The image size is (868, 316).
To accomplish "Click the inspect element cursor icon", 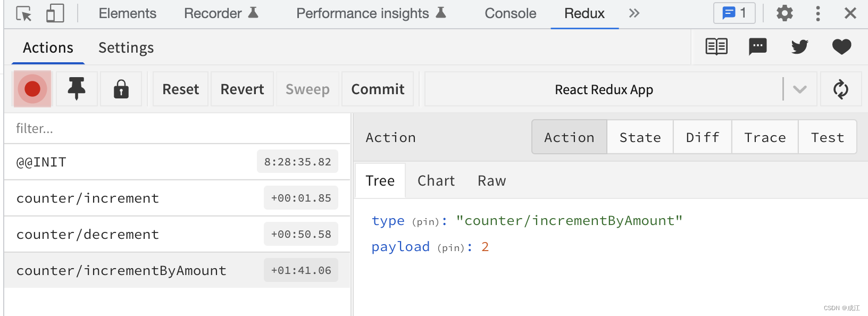I will coord(24,13).
